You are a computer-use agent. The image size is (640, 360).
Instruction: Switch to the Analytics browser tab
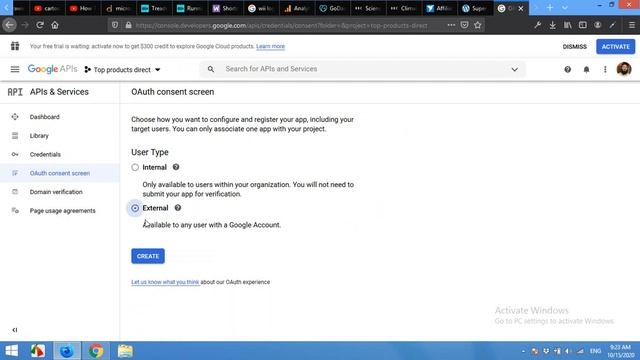coord(296,8)
